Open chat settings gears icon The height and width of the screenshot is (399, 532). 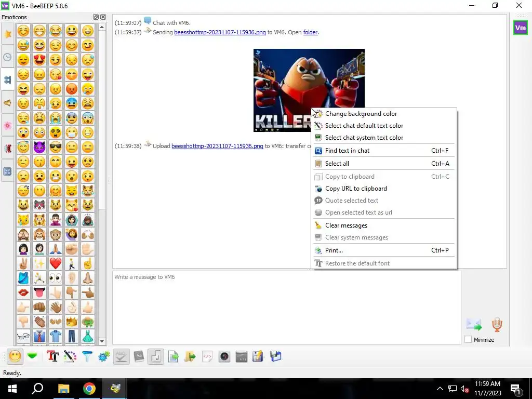(x=104, y=356)
